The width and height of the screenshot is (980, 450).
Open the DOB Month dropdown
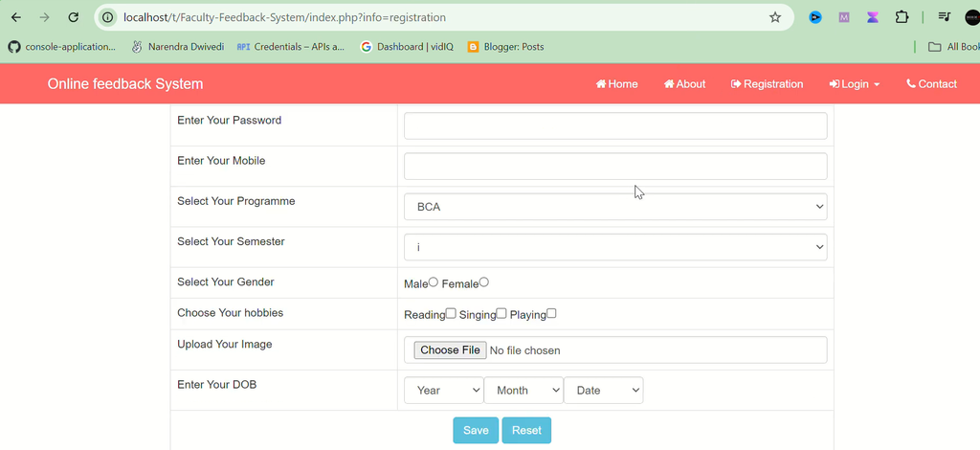click(x=523, y=390)
